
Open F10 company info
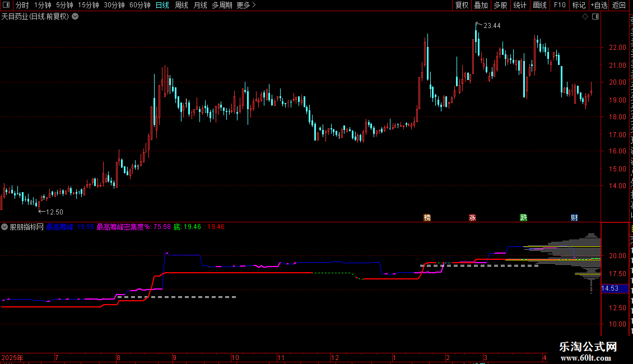click(x=560, y=5)
